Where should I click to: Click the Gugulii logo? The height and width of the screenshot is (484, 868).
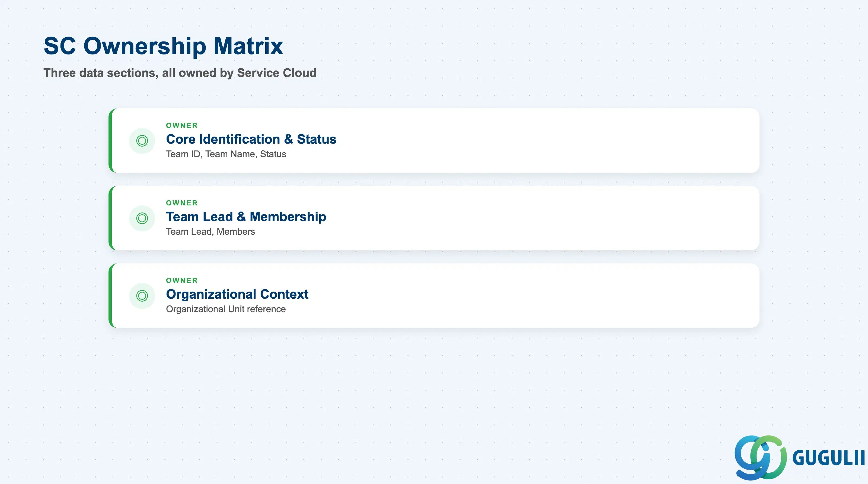pyautogui.click(x=799, y=457)
